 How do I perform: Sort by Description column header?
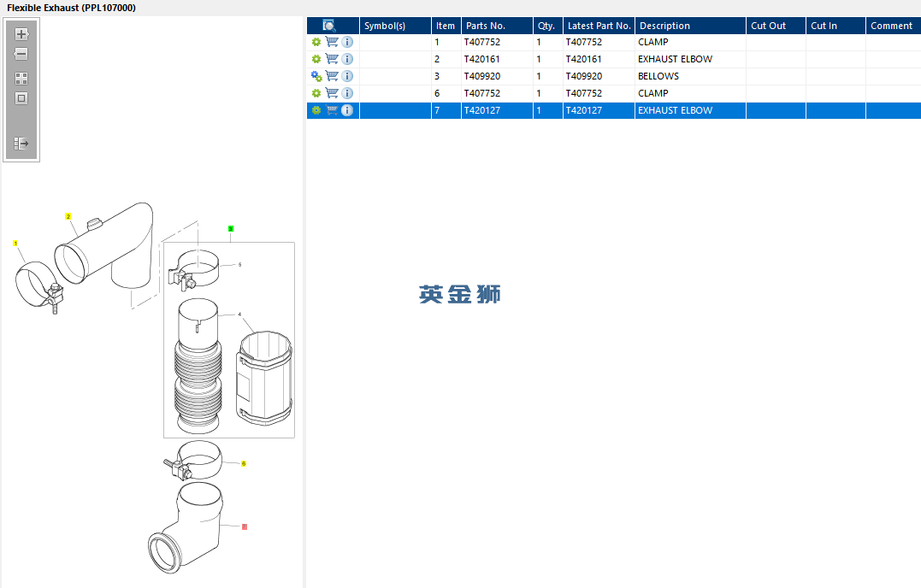tap(690, 26)
